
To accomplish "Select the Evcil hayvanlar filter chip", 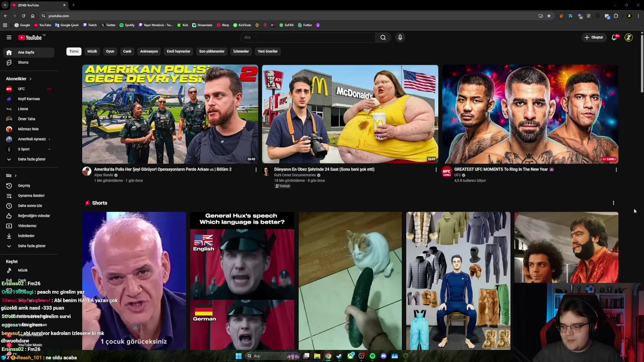I will tap(179, 51).
